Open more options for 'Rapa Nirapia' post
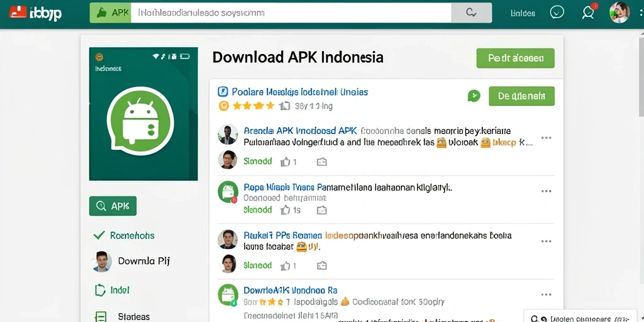Viewport: 644px width, 322px height. [546, 191]
